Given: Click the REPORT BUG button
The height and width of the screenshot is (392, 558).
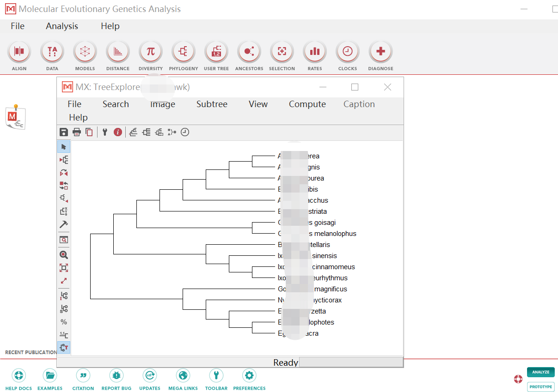Looking at the screenshot, I should pos(117,380).
